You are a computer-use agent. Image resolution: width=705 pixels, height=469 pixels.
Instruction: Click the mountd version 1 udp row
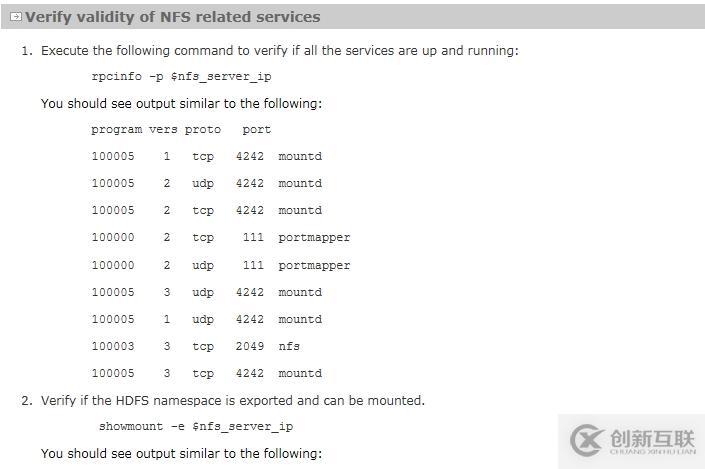click(x=207, y=319)
